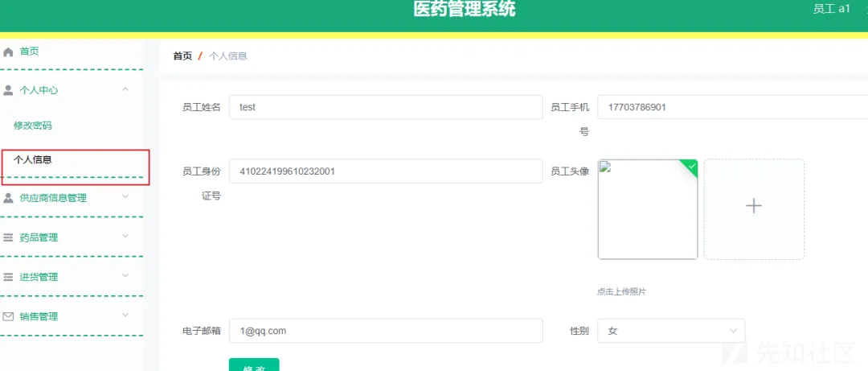868x371 pixels.
Task: Expand the 进货管理 menu chevron
Action: pyautogui.click(x=125, y=275)
